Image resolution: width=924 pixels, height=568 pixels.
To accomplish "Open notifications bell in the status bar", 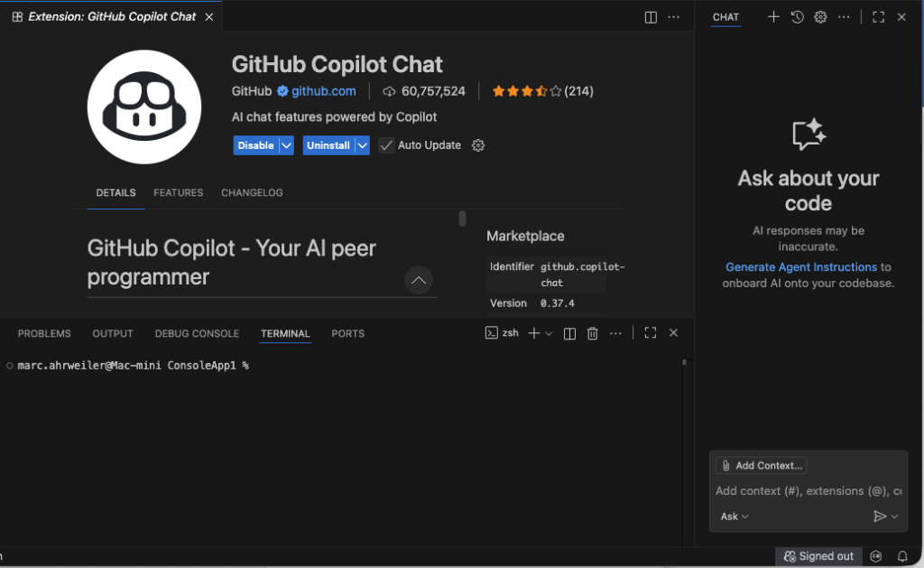I will click(x=902, y=556).
